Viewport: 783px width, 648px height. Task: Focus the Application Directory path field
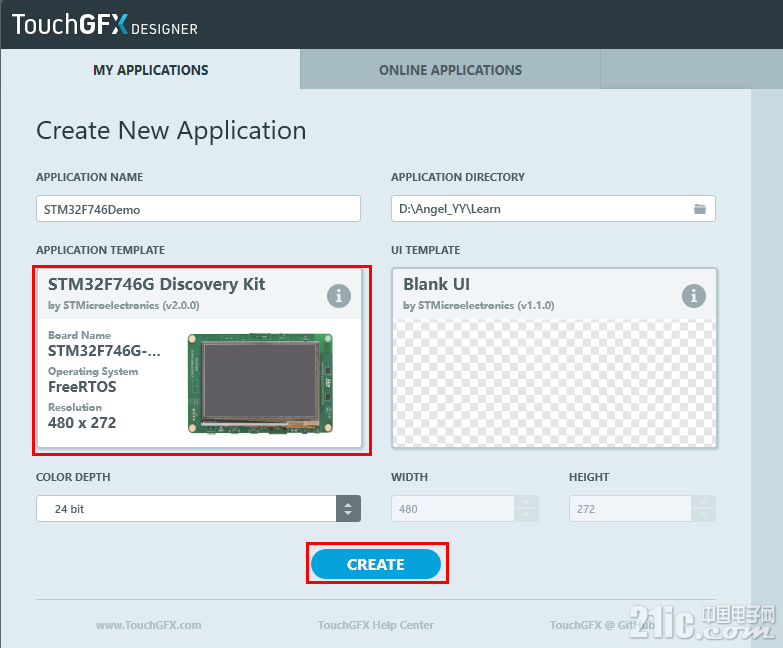coord(553,209)
